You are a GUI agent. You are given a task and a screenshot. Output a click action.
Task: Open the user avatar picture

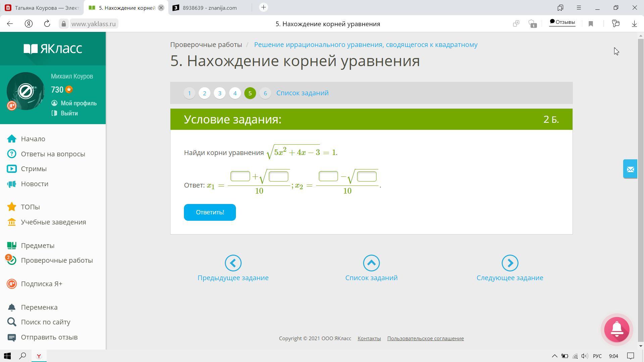pyautogui.click(x=26, y=91)
